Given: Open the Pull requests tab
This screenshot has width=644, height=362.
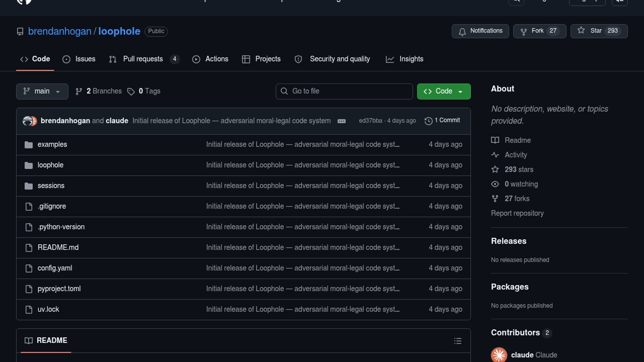Looking at the screenshot, I should tap(143, 59).
